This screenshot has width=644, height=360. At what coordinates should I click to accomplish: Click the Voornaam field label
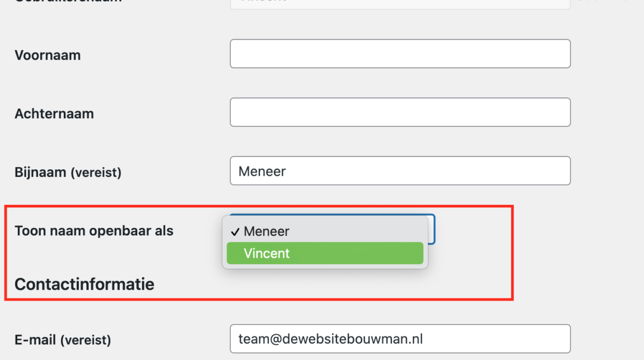pyautogui.click(x=48, y=55)
